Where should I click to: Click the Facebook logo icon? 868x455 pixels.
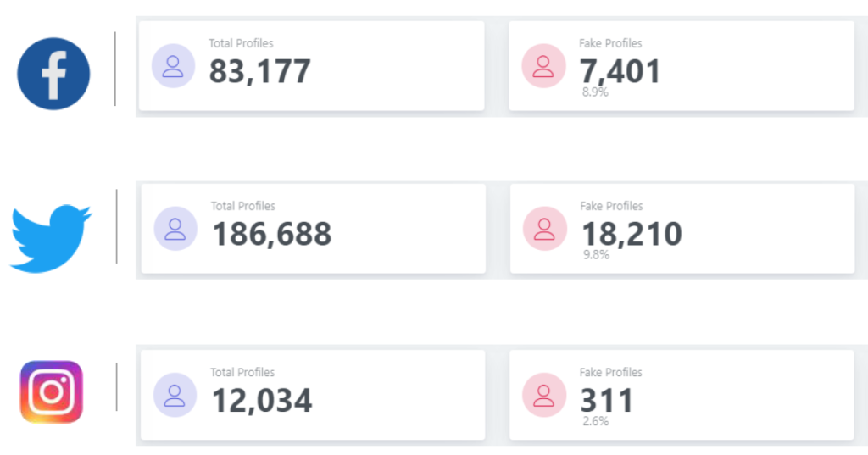click(53, 74)
